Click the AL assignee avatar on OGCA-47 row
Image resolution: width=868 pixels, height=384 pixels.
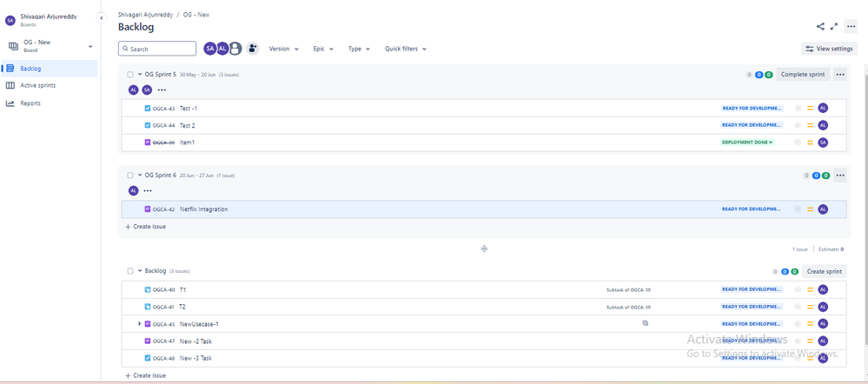point(823,341)
